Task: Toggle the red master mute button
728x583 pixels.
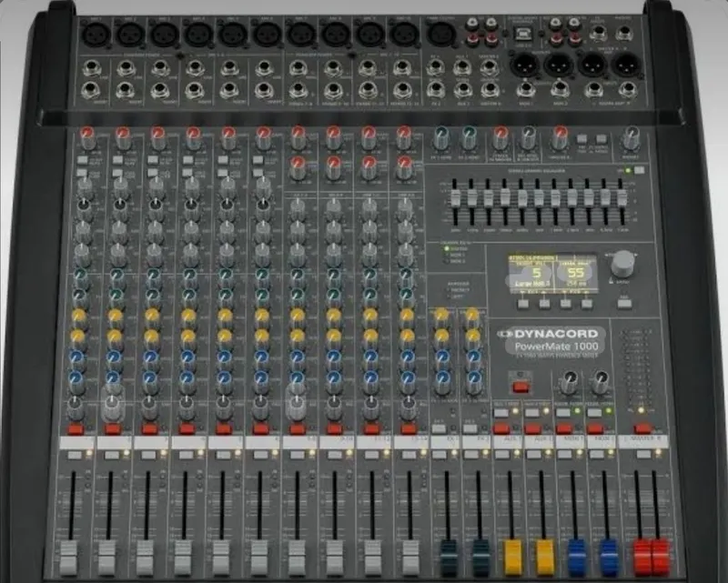Action: tap(643, 428)
